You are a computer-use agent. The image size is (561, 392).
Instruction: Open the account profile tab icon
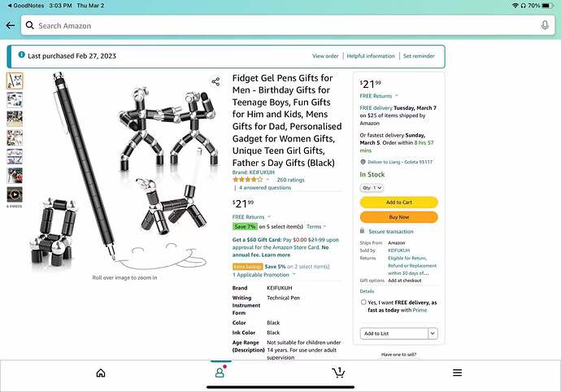(220, 372)
